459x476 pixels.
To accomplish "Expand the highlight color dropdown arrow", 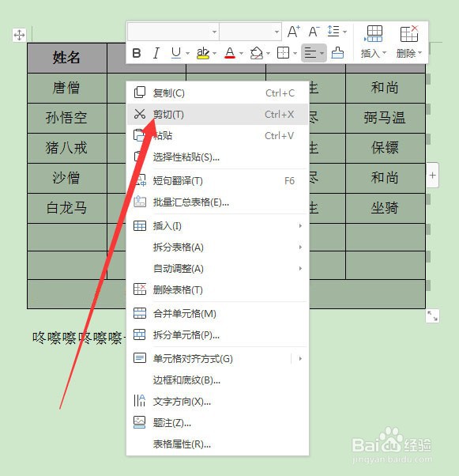I will click(x=214, y=54).
